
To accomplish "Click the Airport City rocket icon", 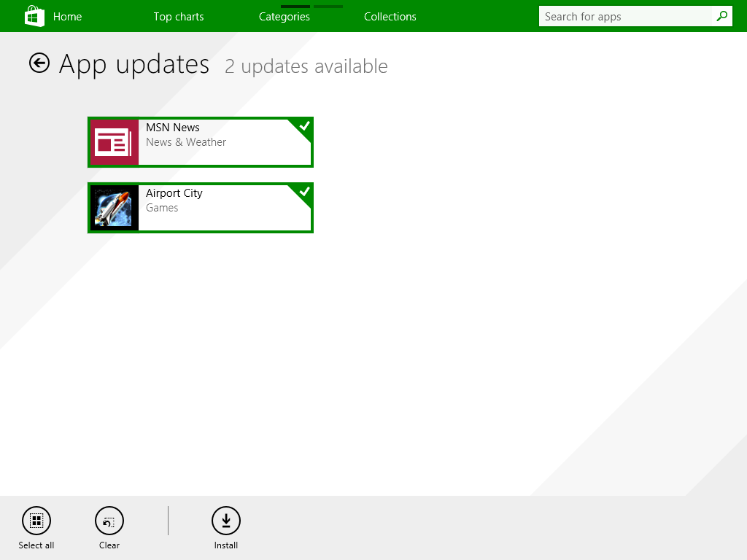I will (x=115, y=208).
